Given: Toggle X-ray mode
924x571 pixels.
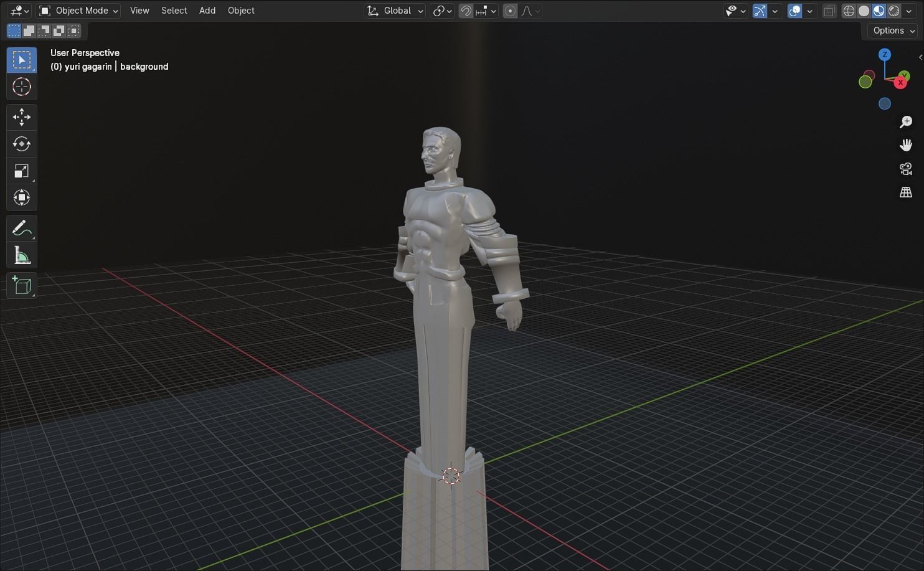Looking at the screenshot, I should pyautogui.click(x=829, y=11).
